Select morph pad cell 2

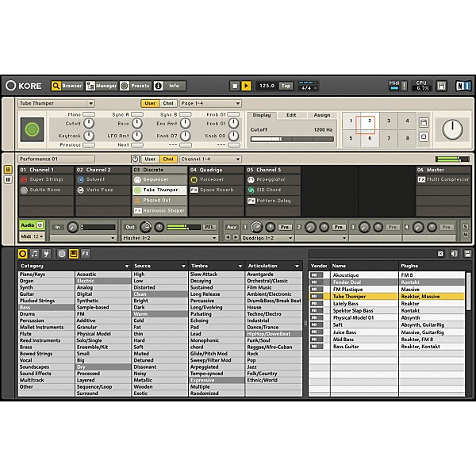click(370, 121)
